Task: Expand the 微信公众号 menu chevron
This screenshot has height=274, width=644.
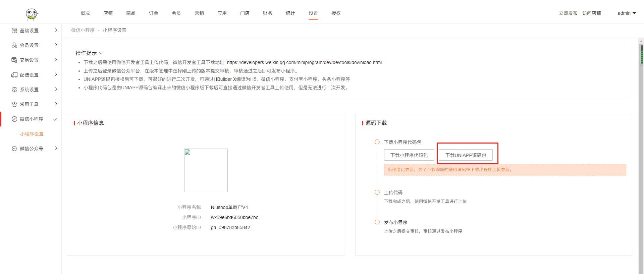Action: (x=56, y=148)
